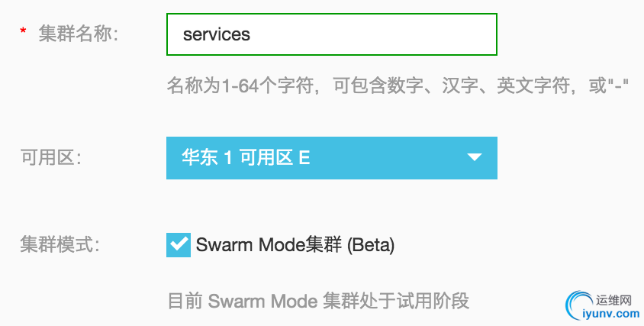Viewport: 644px width, 326px height.
Task: Click the word "services" in the name field
Action: point(217,34)
